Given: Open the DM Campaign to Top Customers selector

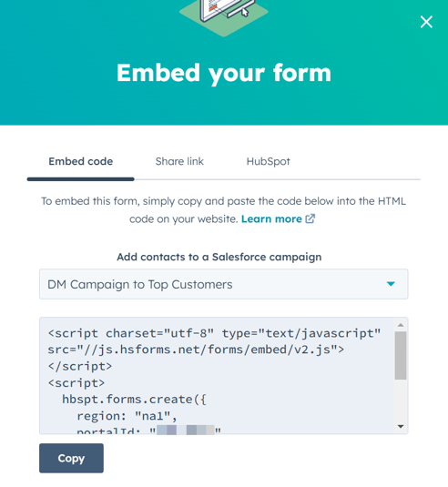Looking at the screenshot, I should (224, 284).
